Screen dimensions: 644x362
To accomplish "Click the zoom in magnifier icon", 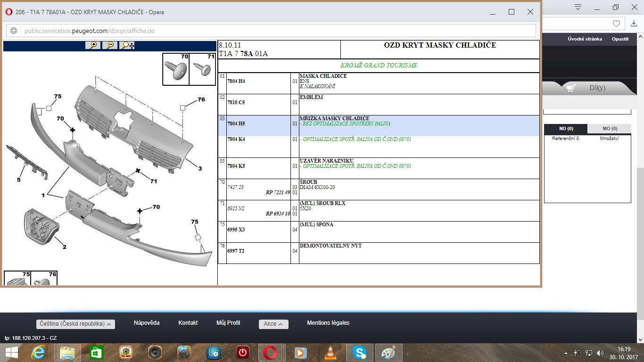I will (93, 45).
